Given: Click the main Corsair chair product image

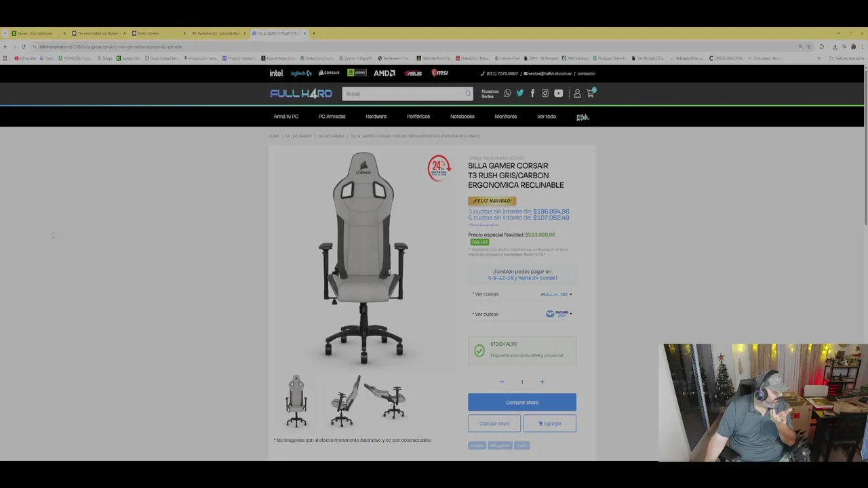Looking at the screenshot, I should (363, 259).
